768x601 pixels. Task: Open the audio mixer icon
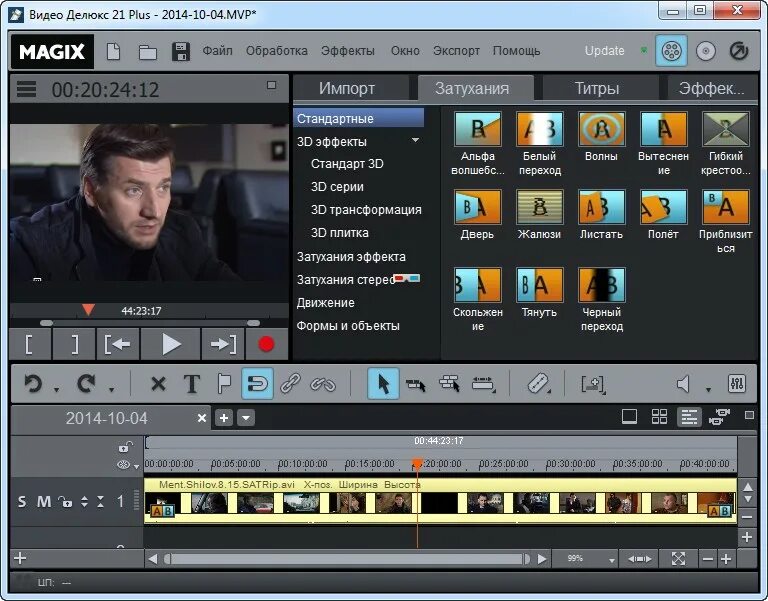[x=737, y=384]
